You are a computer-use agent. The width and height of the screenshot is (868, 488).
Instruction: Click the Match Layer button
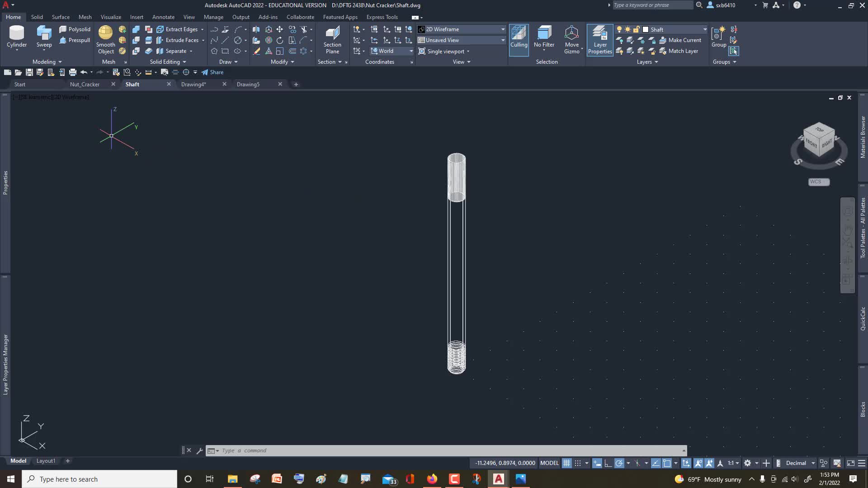[x=679, y=51]
